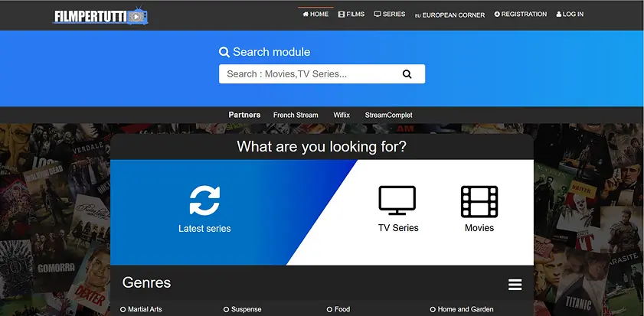Open the Series menu item
Viewport: 644px width, 316px height.
389,14
